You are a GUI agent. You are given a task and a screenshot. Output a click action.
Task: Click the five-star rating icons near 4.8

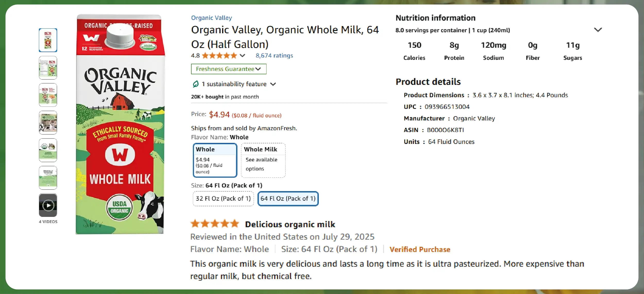(219, 56)
